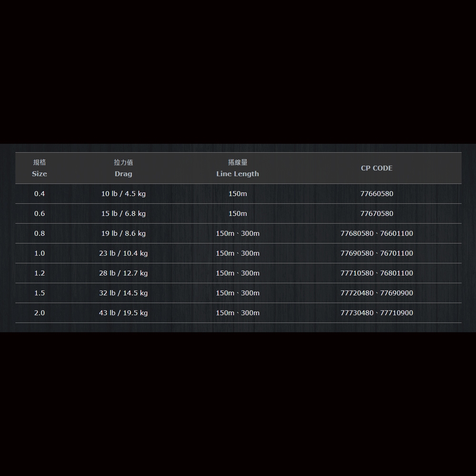Click the 10 lb / 4.5 kg drag value
This screenshot has height=476, width=476.
pyautogui.click(x=123, y=194)
